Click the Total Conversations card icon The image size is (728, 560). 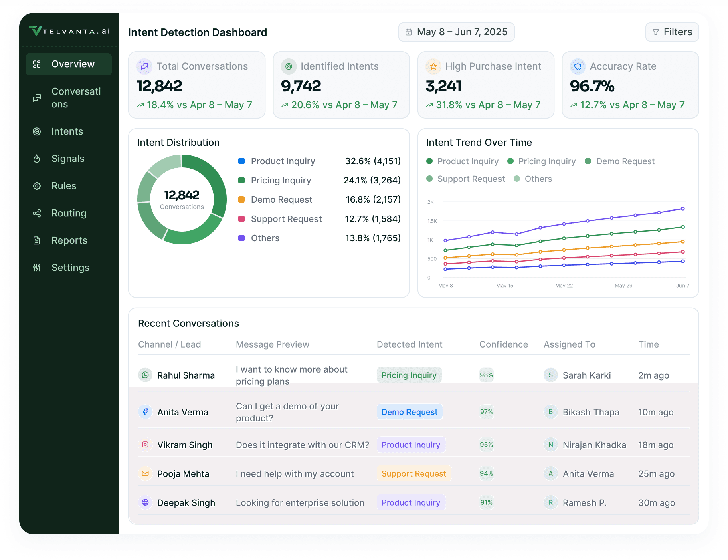[144, 66]
